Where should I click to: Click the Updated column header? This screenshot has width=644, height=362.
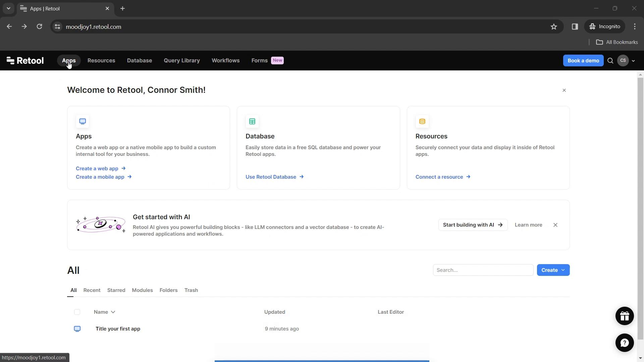click(275, 312)
